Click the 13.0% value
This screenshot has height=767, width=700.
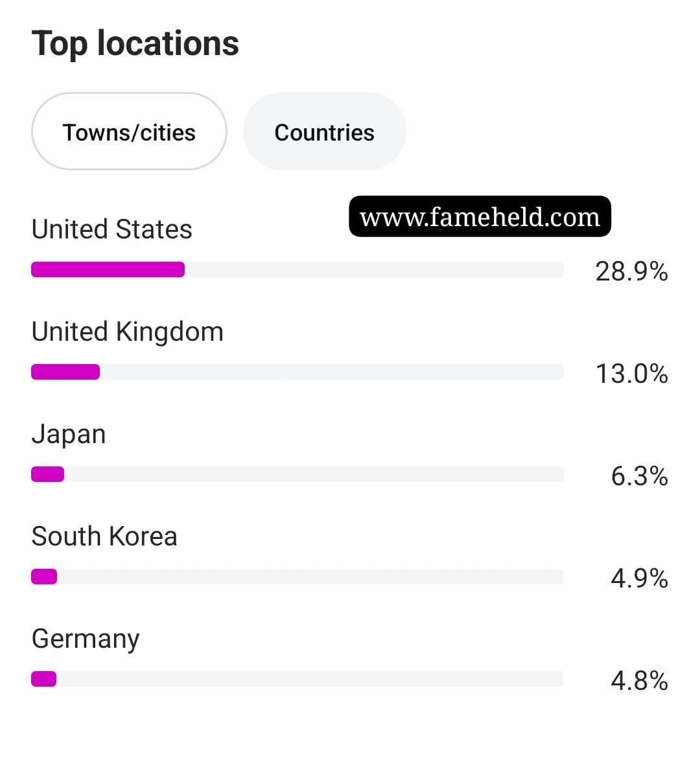pyautogui.click(x=631, y=374)
